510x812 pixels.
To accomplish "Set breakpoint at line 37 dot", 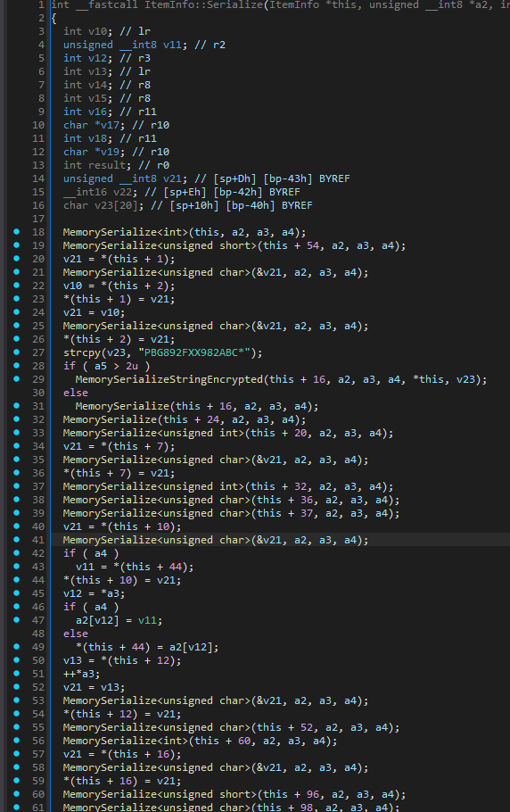I will coord(17,486).
